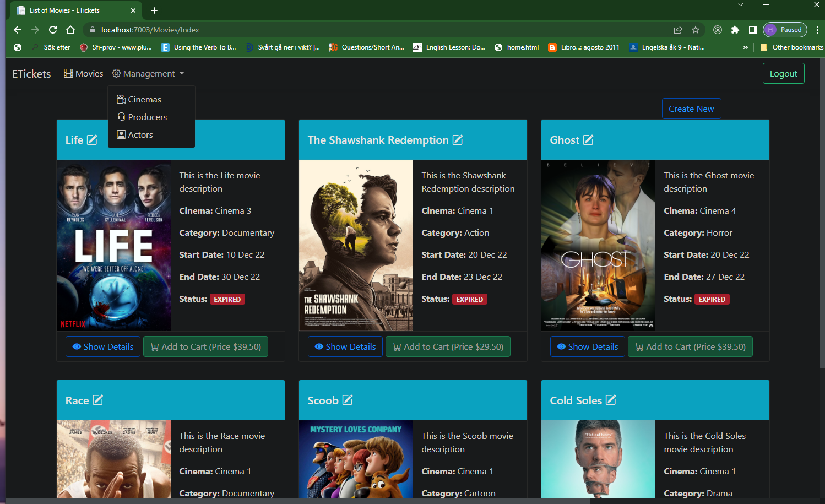Open the Chrome three-dot menu
Viewport: 825px width, 504px height.
click(x=817, y=30)
